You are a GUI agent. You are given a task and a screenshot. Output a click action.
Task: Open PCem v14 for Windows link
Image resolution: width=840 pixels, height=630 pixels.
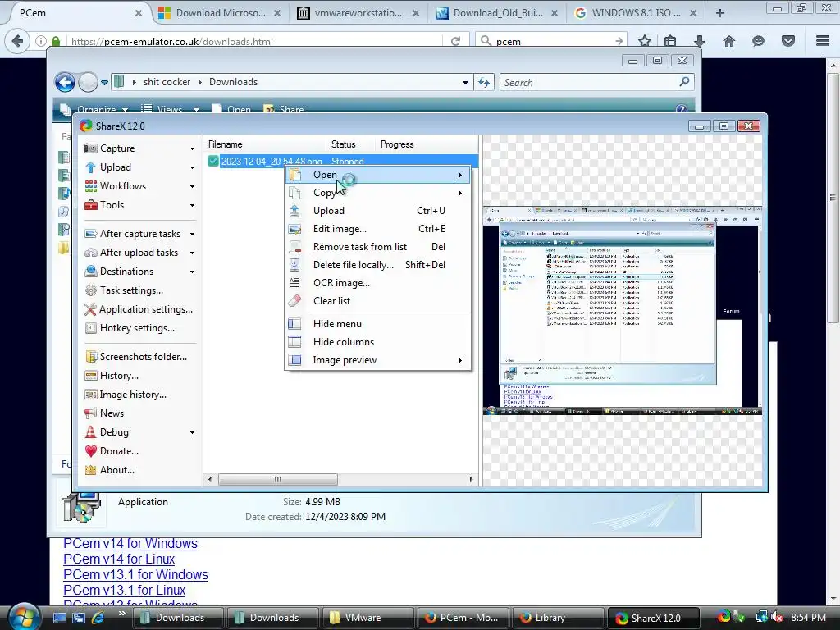130,543
